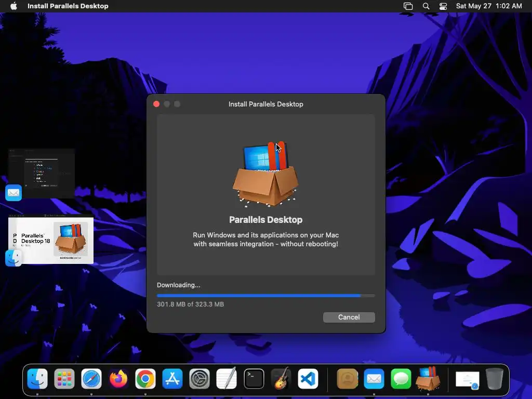The width and height of the screenshot is (532, 399).
Task: Switch to the Mail window in Stage Manager
Action: tap(42, 174)
